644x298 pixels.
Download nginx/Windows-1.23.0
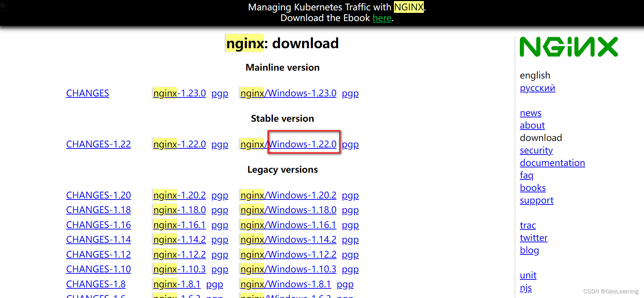point(288,93)
